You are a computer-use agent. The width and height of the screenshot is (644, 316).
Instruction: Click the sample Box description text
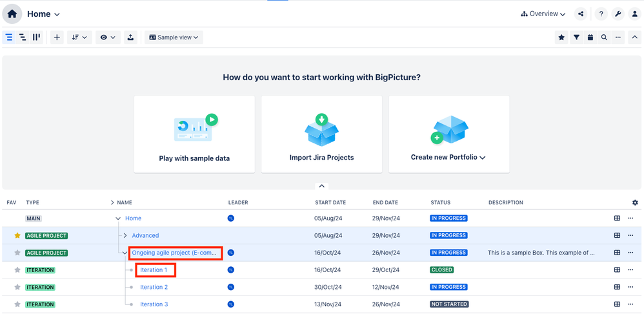pos(541,253)
